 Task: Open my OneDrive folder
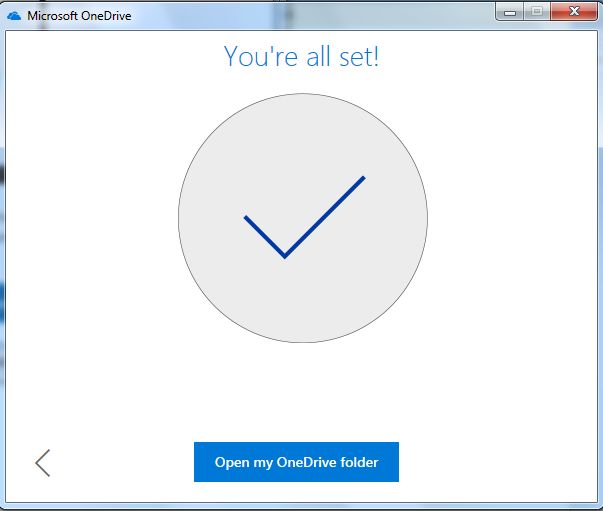coord(296,462)
